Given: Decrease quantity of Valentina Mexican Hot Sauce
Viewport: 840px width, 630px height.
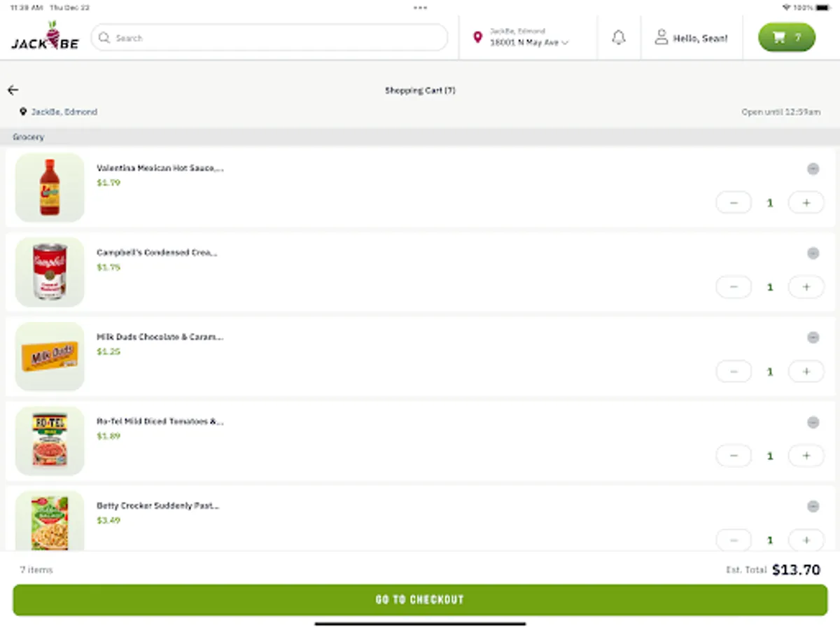Looking at the screenshot, I should point(734,203).
